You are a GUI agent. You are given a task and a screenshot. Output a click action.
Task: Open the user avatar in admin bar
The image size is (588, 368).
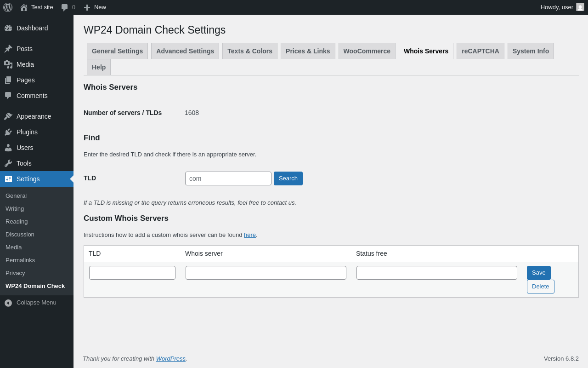580,7
